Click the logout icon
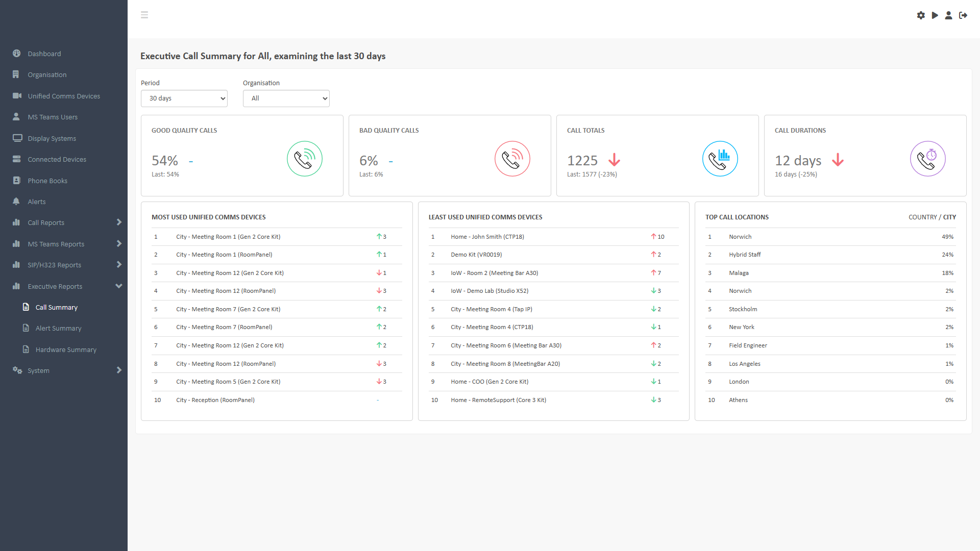The height and width of the screenshot is (551, 980). [963, 15]
